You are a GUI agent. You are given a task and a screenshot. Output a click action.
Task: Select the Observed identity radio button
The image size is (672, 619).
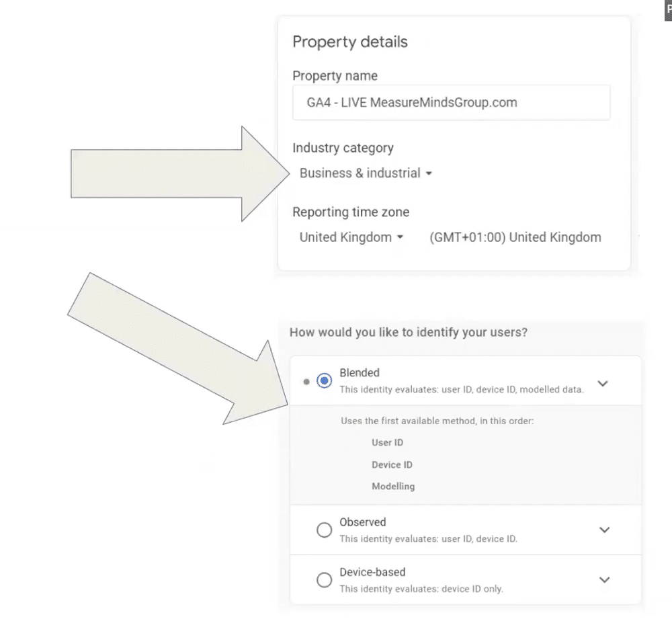click(x=325, y=530)
